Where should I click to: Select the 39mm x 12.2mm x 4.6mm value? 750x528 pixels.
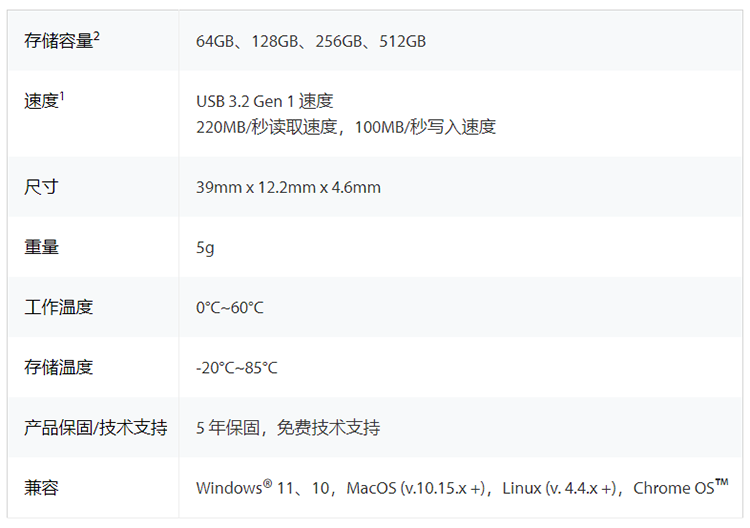[288, 187]
